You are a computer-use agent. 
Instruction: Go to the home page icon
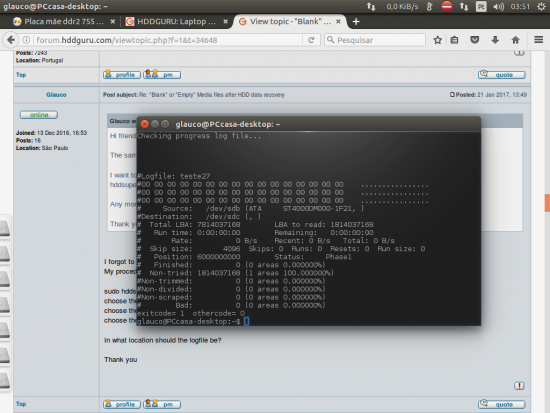[515, 40]
